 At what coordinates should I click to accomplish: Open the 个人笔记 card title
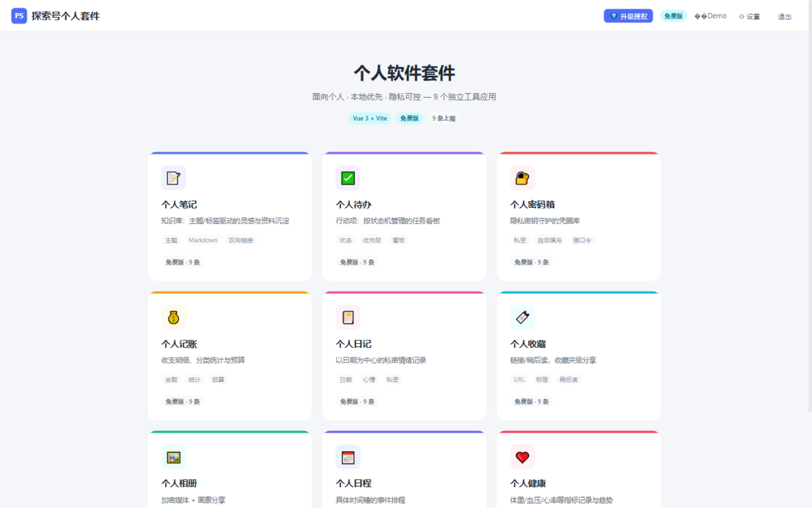tap(179, 204)
